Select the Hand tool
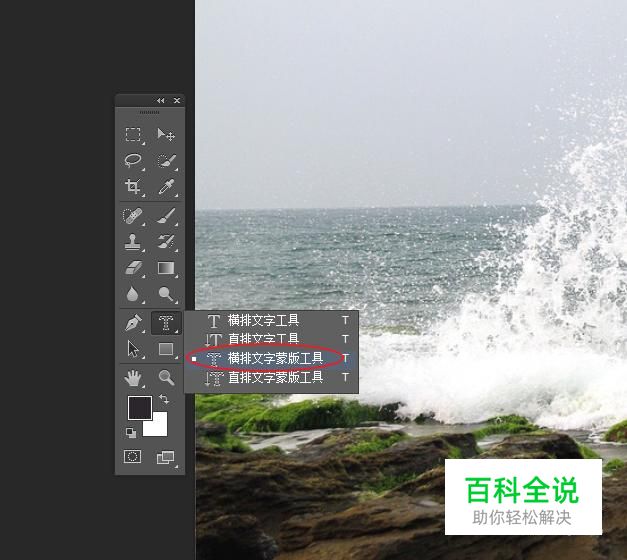Screen dimensions: 627x560 133,378
